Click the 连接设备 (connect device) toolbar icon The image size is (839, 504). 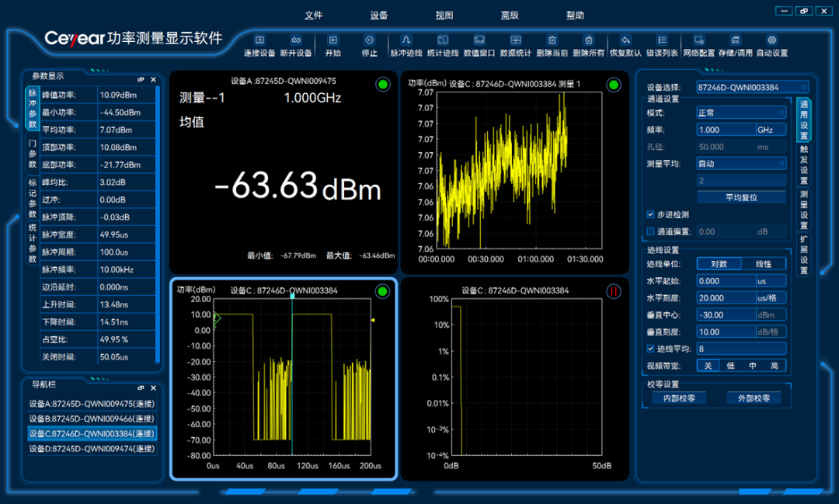(259, 40)
